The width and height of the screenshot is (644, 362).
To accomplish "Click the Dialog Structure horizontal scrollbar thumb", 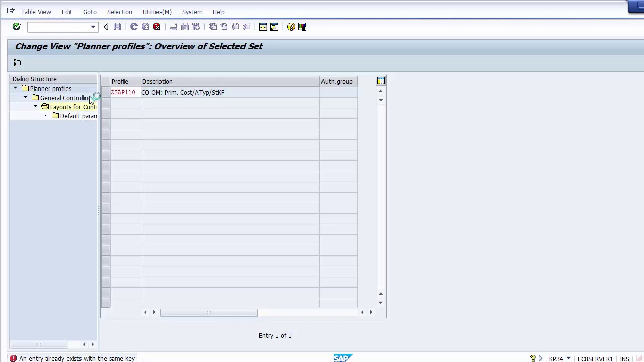I will tap(39, 344).
